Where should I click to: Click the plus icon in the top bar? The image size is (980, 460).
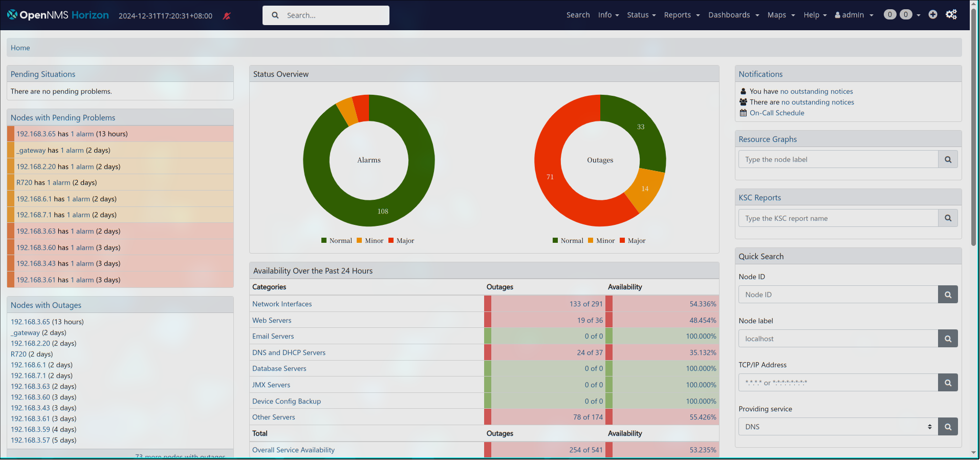click(x=932, y=15)
